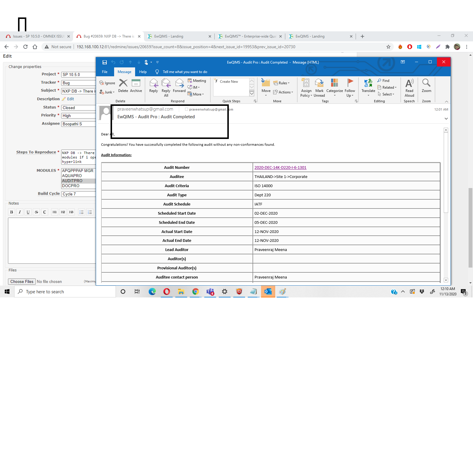The width and height of the screenshot is (473, 476).
Task: Click Find in Editing group
Action: pos(383,81)
